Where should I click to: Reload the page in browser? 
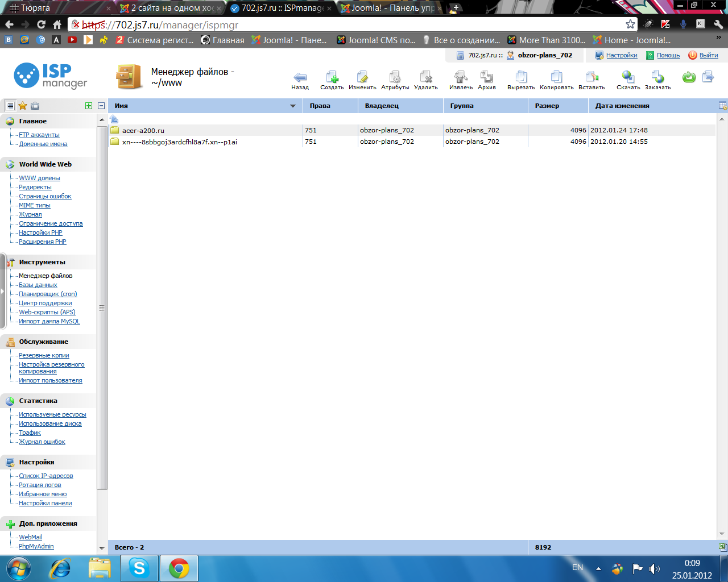click(x=41, y=24)
